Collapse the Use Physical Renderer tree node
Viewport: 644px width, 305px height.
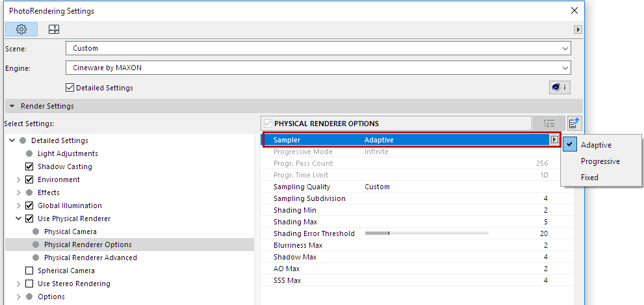click(x=18, y=219)
